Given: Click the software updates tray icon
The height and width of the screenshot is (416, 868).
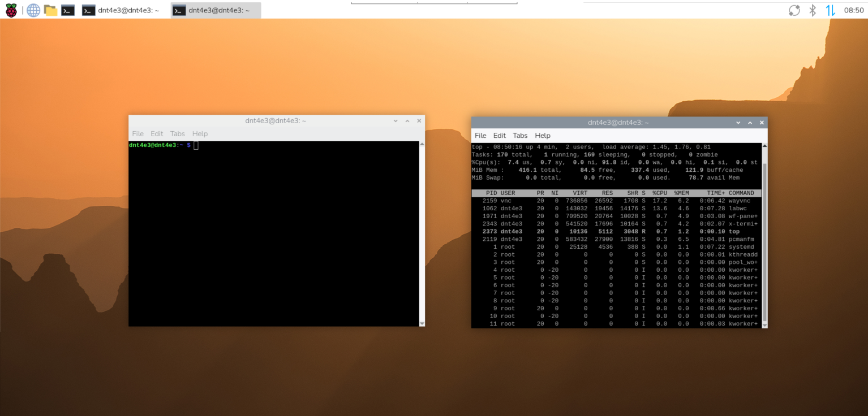Looking at the screenshot, I should coord(794,10).
